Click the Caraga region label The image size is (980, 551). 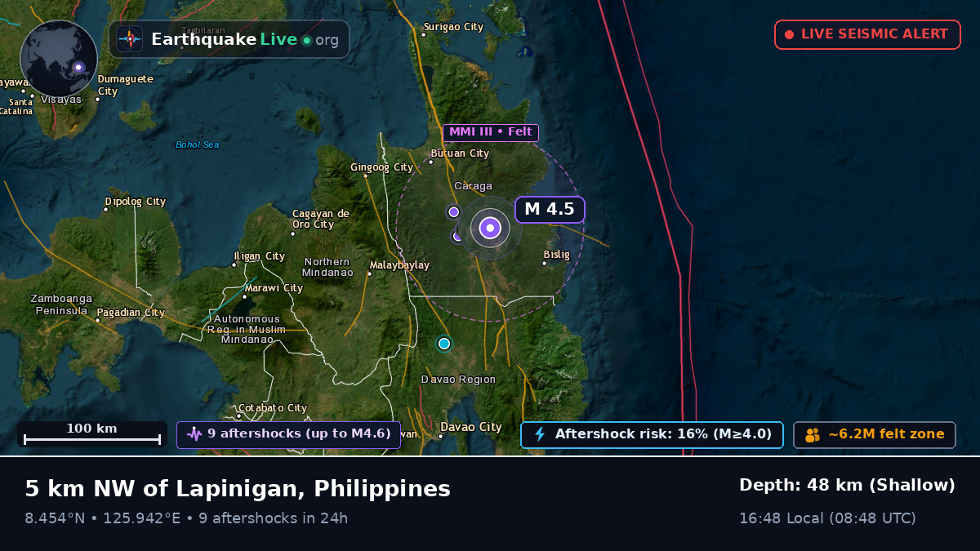click(473, 186)
